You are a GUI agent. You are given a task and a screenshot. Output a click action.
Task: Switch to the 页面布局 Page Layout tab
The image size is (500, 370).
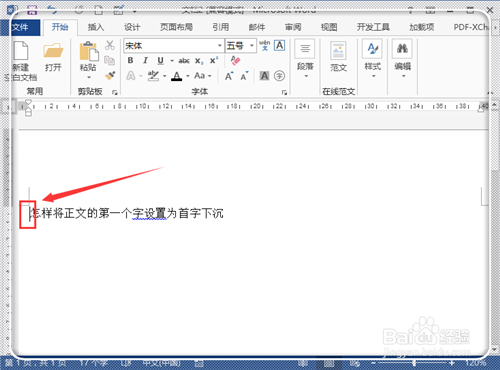pos(176,27)
